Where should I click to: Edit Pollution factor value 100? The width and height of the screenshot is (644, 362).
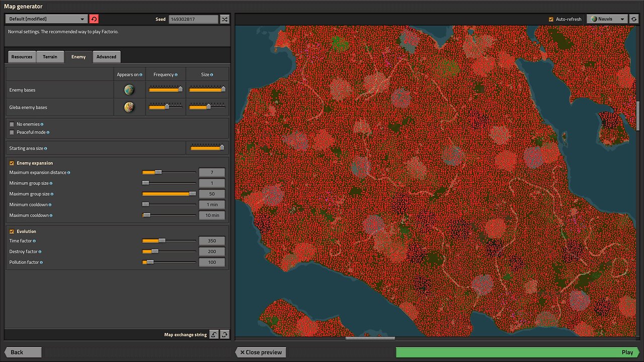click(x=212, y=262)
